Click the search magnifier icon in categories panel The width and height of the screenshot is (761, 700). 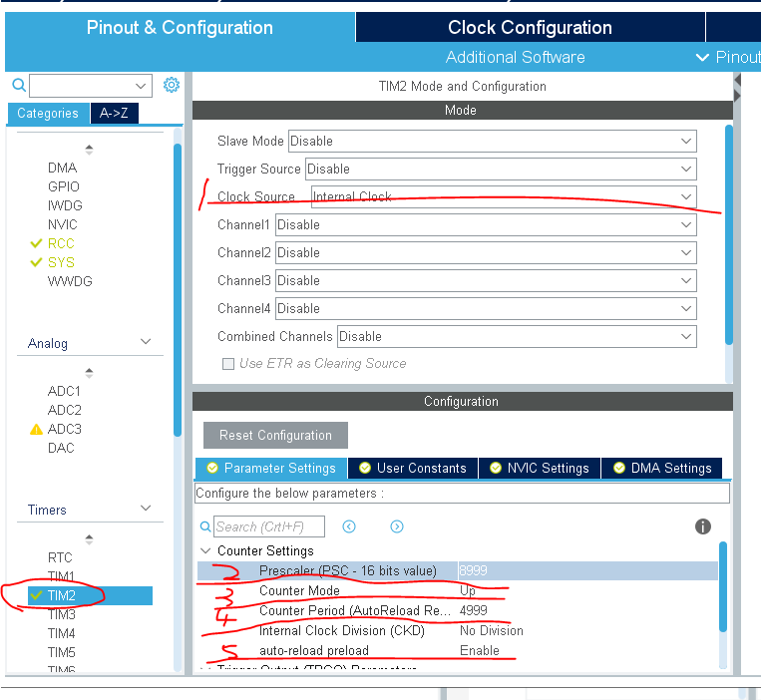pyautogui.click(x=19, y=85)
